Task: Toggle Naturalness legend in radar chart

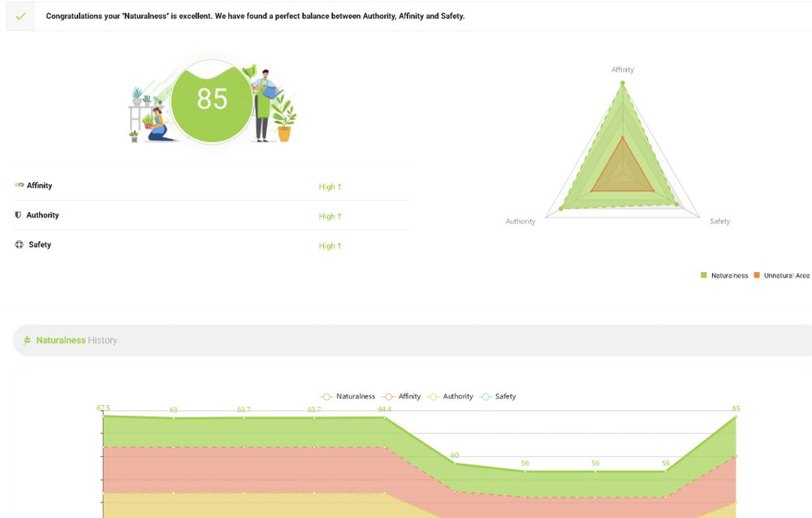Action: (x=724, y=275)
